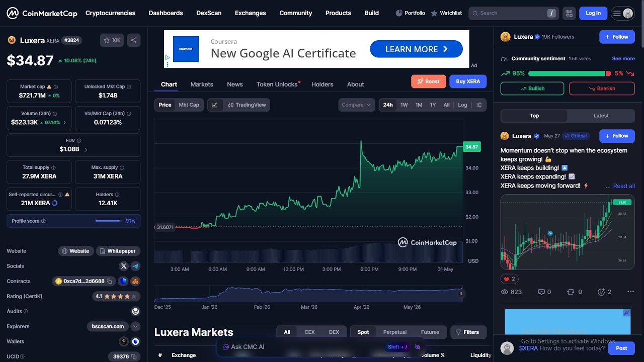Click the $XERA How do you feel input

click(x=561, y=348)
